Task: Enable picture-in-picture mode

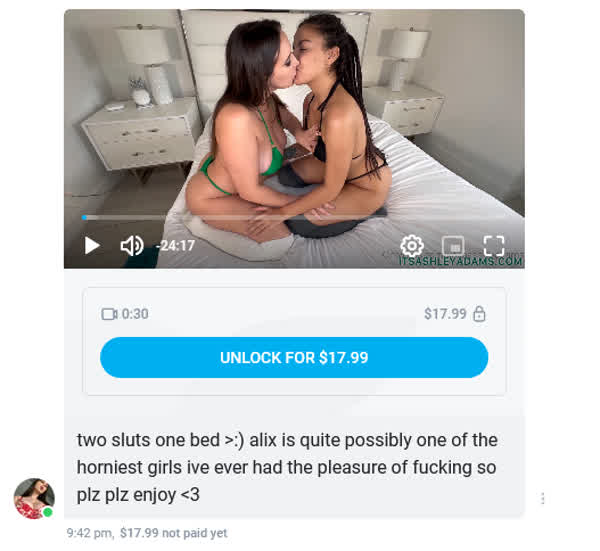Action: pyautogui.click(x=453, y=246)
